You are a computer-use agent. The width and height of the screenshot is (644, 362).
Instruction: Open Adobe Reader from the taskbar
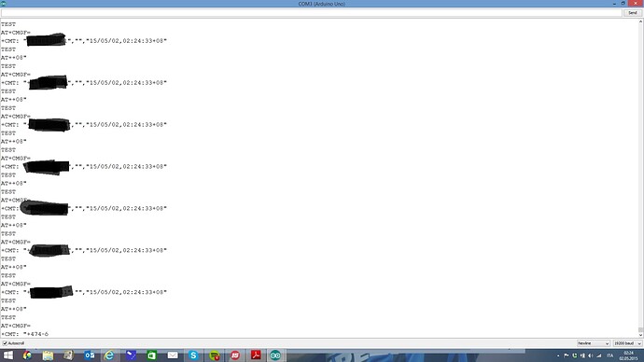[x=256, y=355]
